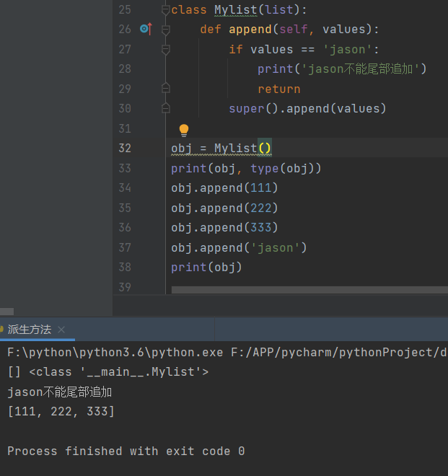Click 'obj.append(111)' in the editor
This screenshot has width=448, height=476.
224,188
